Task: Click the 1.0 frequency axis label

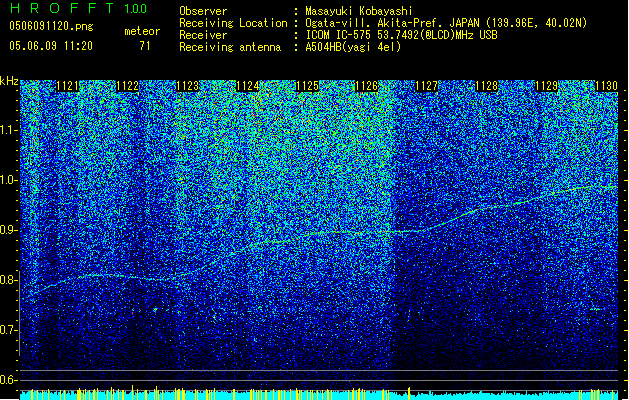Action: [9, 180]
